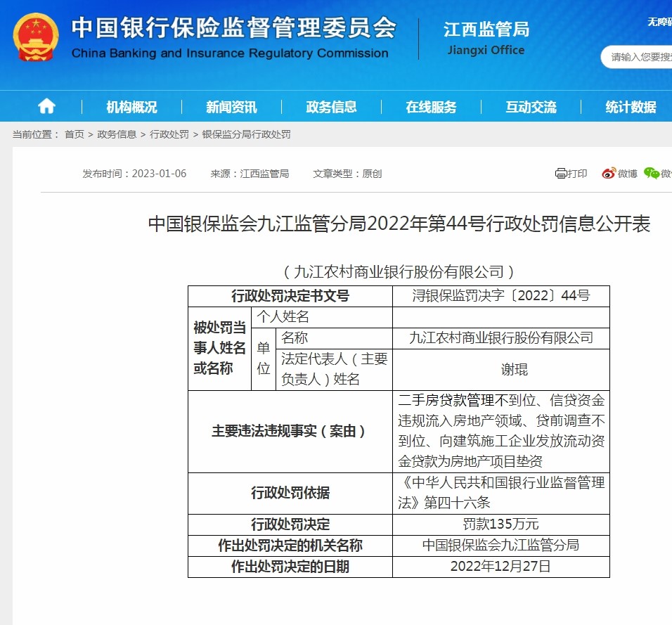This screenshot has height=625, width=672.
Task: Click the 中国银行保险监督管理委员会 site title
Action: [233, 28]
